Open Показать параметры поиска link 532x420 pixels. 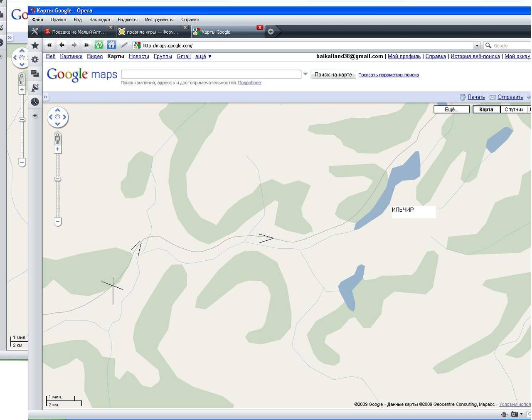389,75
